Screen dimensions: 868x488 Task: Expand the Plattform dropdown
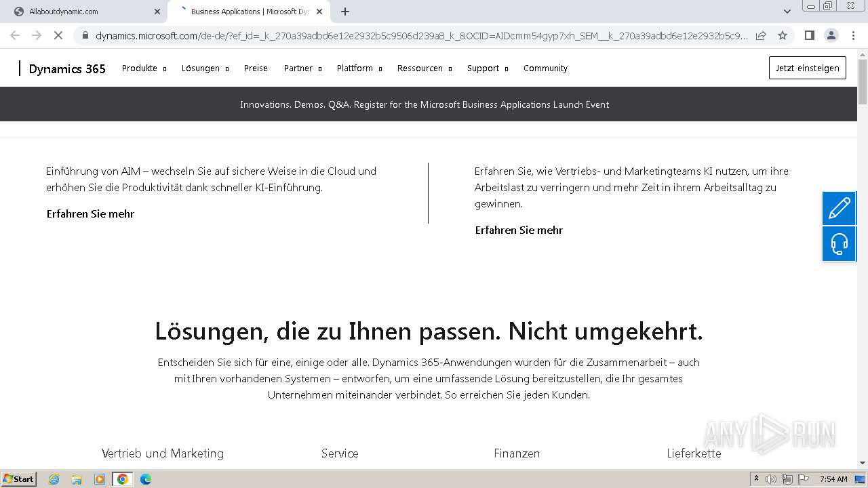359,68
